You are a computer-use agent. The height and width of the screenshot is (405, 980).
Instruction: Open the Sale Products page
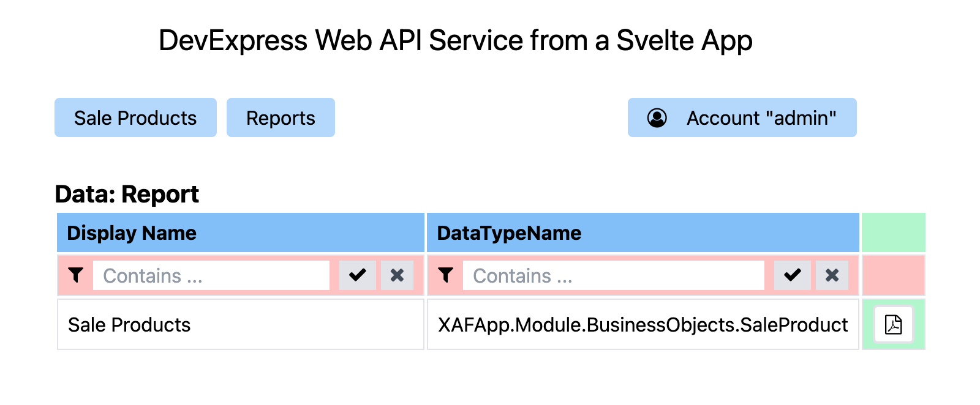tap(135, 117)
